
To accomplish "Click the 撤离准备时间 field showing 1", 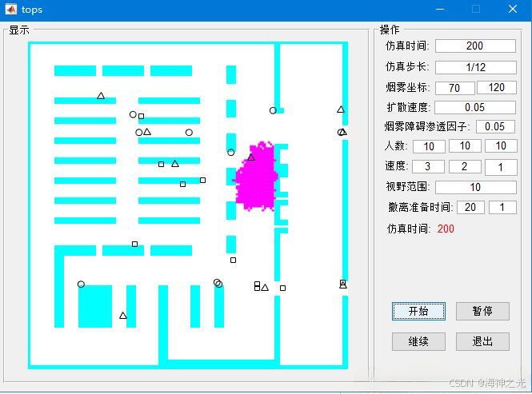I will coord(502,207).
